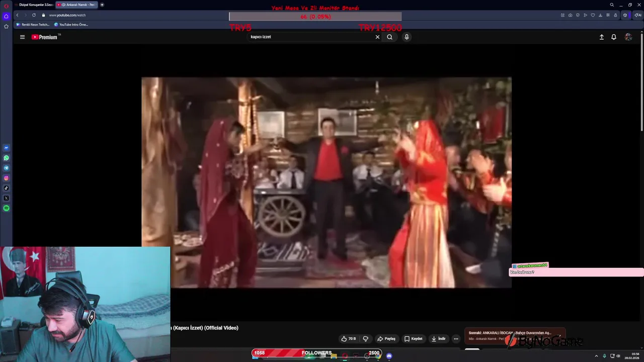This screenshot has height=362, width=644.
Task: Open the sidebar bookmarks star icon
Action: [x=6, y=26]
